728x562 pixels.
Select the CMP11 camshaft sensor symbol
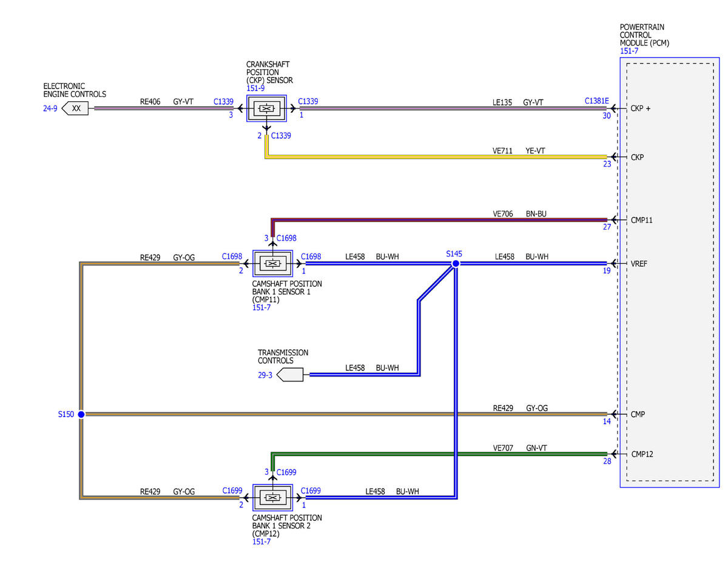point(272,264)
